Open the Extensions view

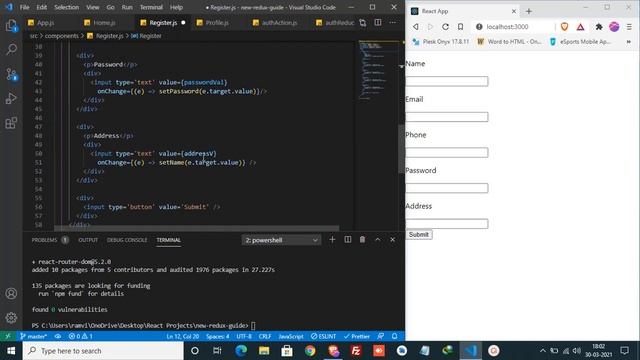click(11, 122)
